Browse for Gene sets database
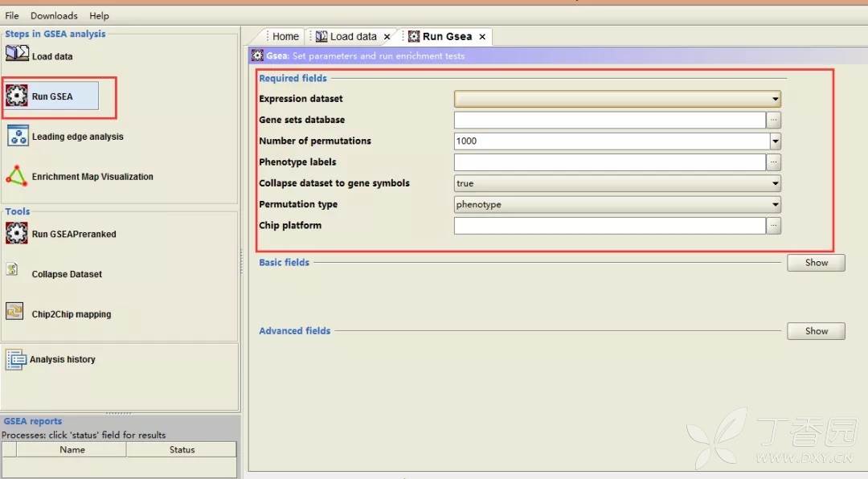The height and width of the screenshot is (479, 868). 774,120
